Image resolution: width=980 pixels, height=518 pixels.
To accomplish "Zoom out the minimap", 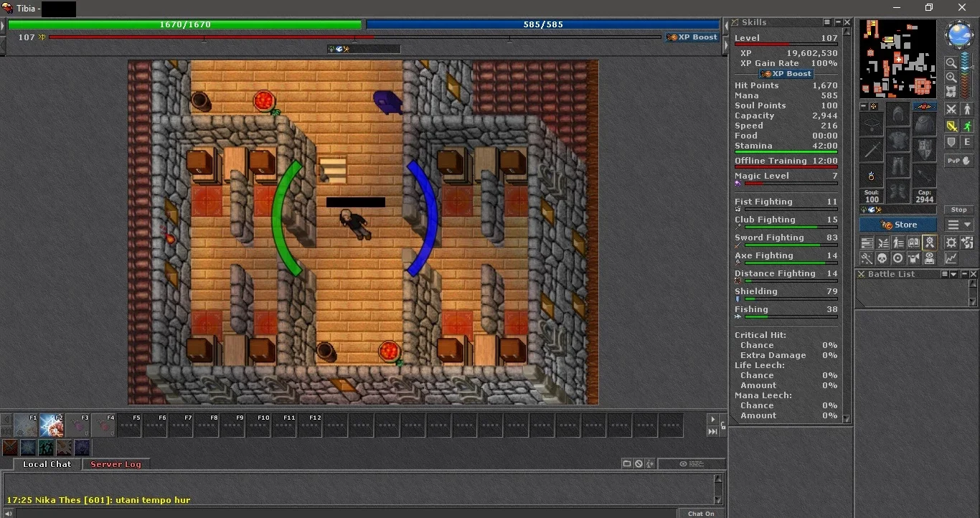I will (x=951, y=62).
